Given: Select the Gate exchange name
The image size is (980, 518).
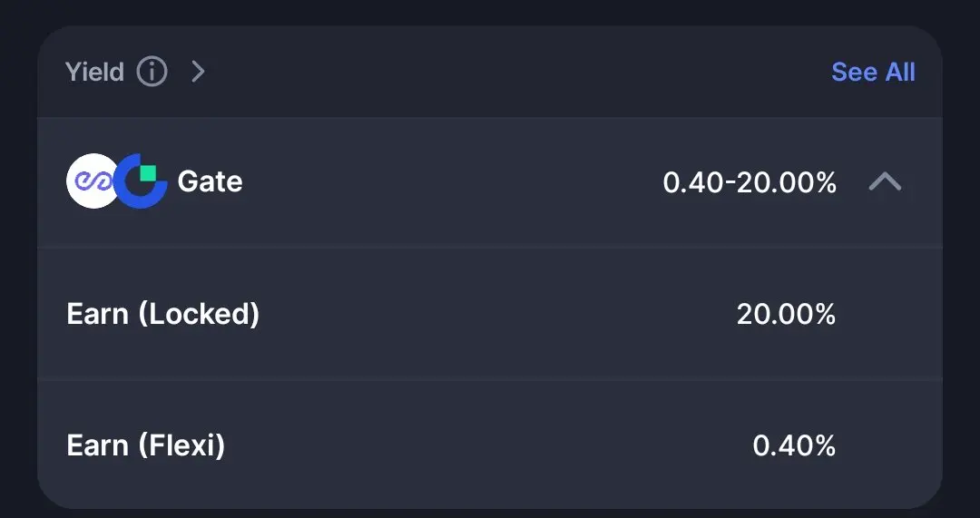Looking at the screenshot, I should 210,181.
